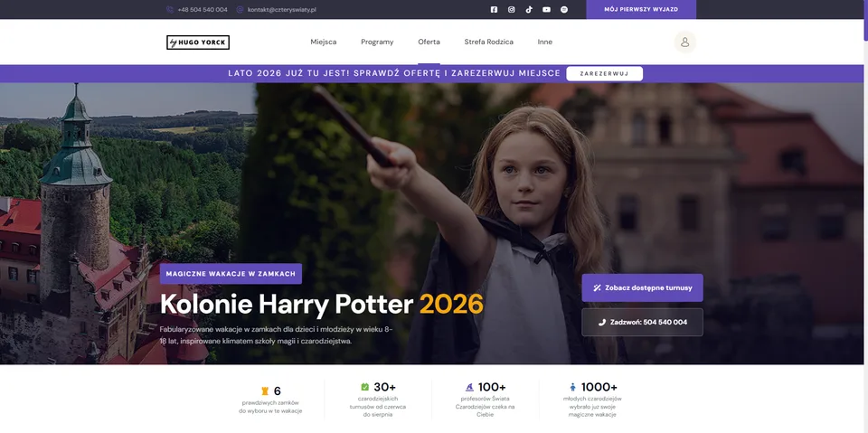868x433 pixels.
Task: Call the number +48 504 540 004
Action: click(x=203, y=9)
